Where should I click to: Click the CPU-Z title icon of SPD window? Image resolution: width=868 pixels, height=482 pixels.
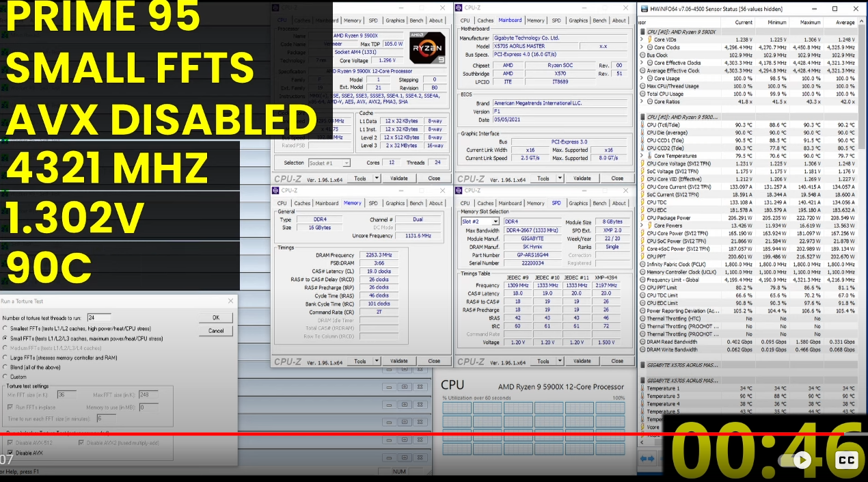click(x=460, y=191)
